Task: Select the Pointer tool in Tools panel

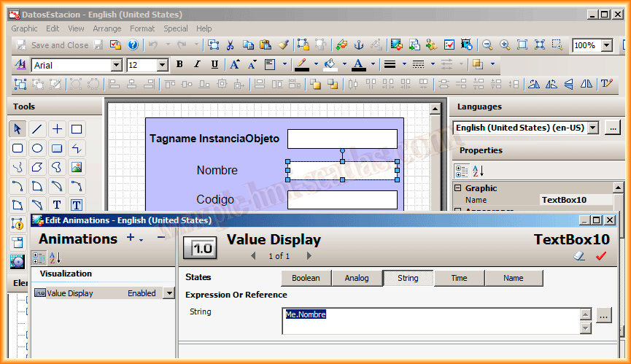Action: (x=18, y=129)
